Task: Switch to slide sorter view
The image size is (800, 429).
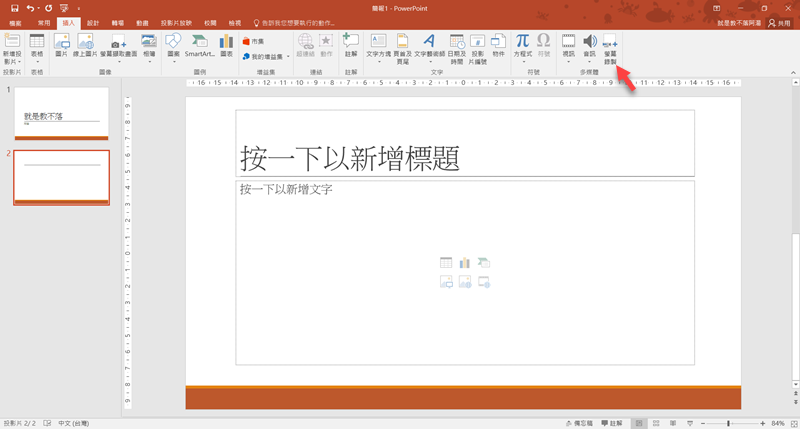Action: pos(658,423)
